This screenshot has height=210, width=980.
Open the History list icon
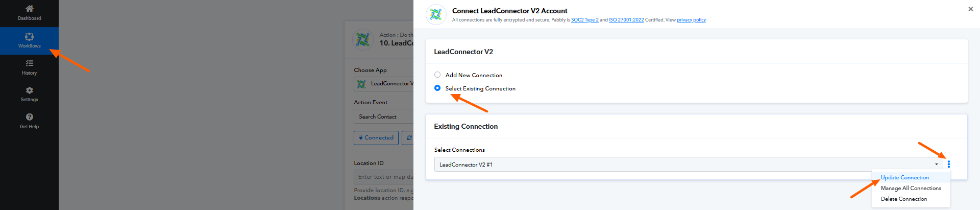pyautogui.click(x=30, y=63)
